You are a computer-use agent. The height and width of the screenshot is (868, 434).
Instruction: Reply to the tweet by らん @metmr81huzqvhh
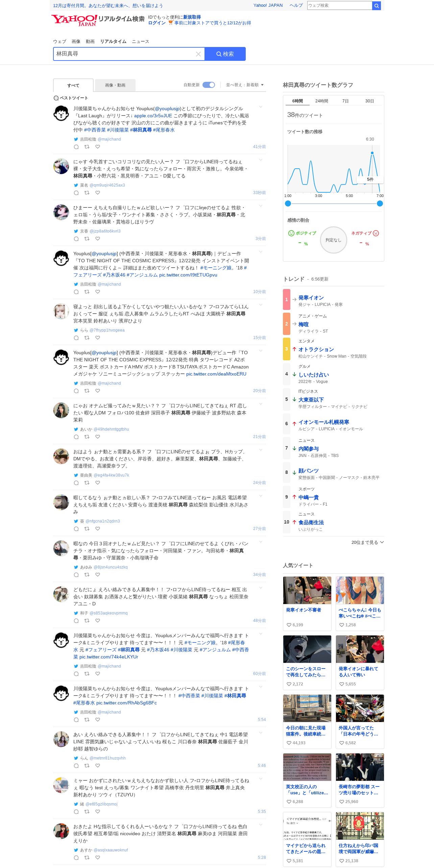coord(76,766)
